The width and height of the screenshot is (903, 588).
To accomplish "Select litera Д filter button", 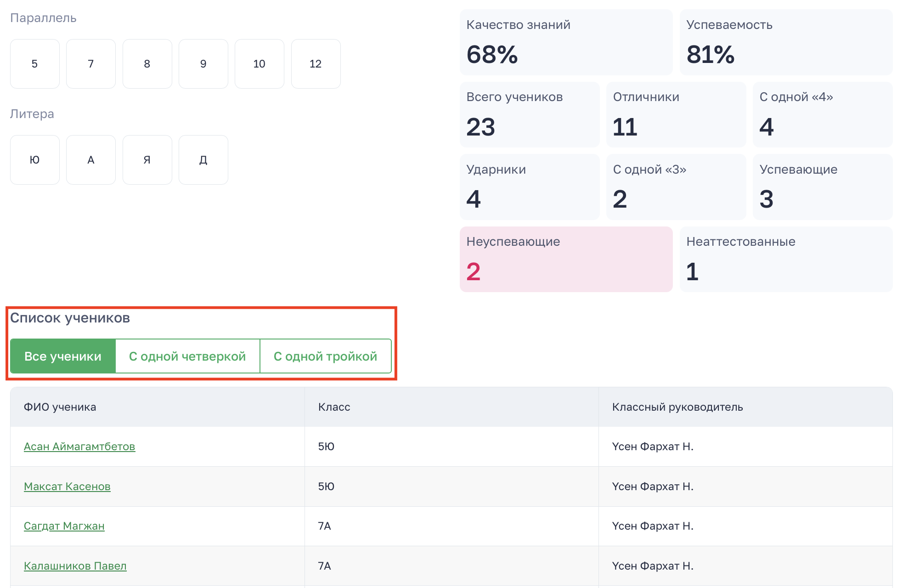I will click(x=203, y=160).
